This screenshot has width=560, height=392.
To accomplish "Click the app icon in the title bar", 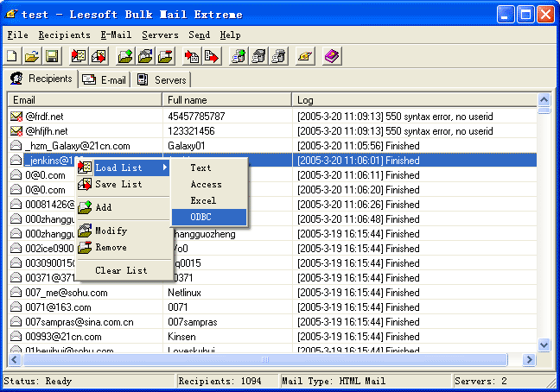I will pos(11,14).
